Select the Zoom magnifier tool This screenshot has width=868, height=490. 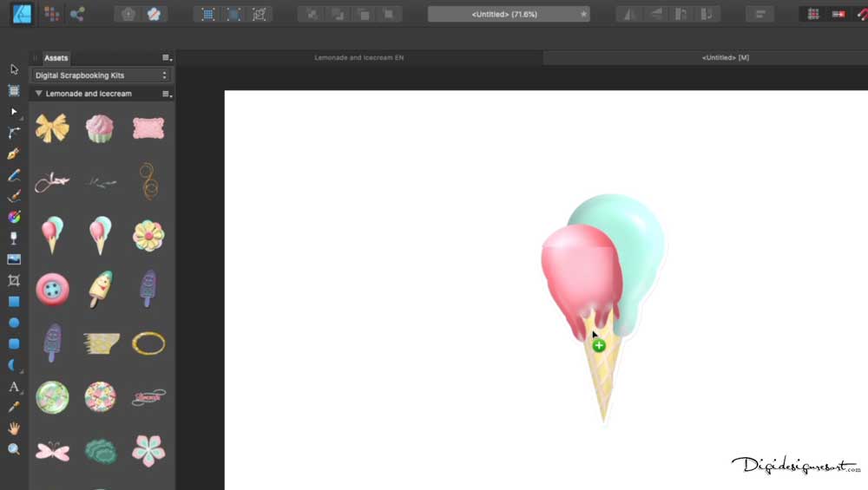[x=14, y=449]
